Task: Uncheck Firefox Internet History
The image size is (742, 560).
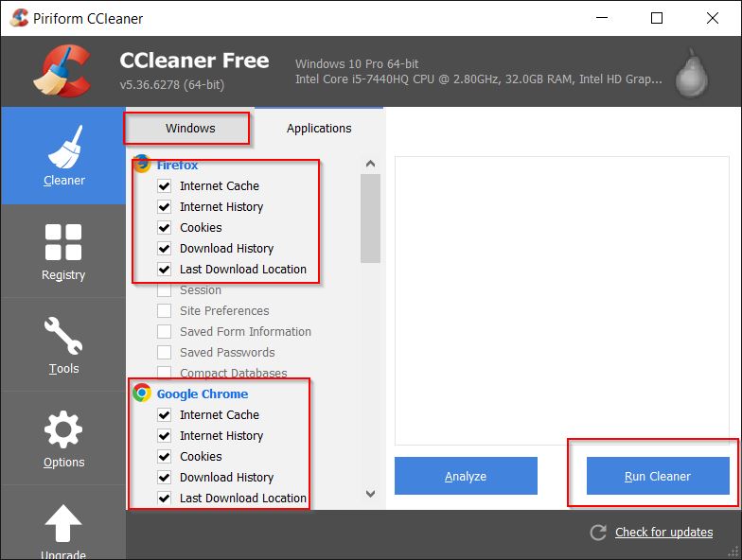Action: click(165, 206)
